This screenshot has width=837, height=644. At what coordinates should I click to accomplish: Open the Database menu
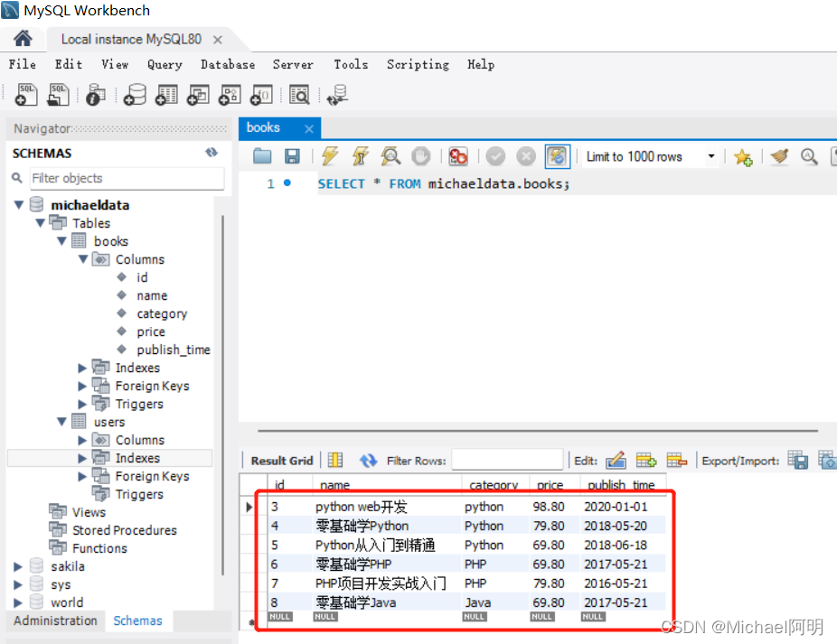[228, 64]
